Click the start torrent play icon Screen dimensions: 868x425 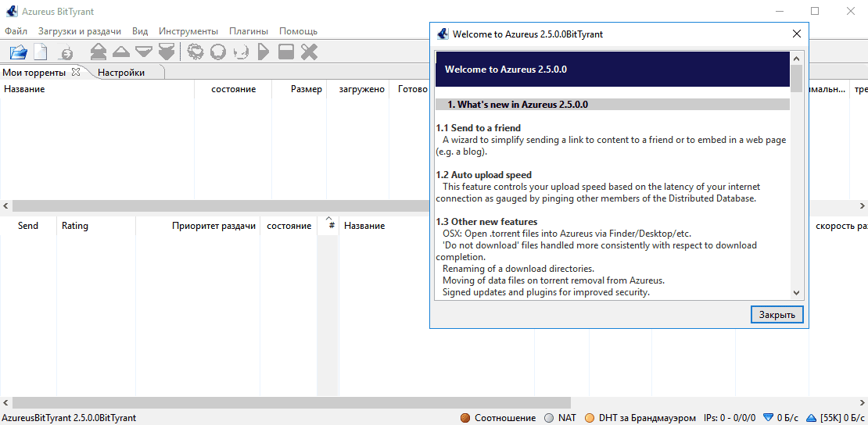pos(264,52)
